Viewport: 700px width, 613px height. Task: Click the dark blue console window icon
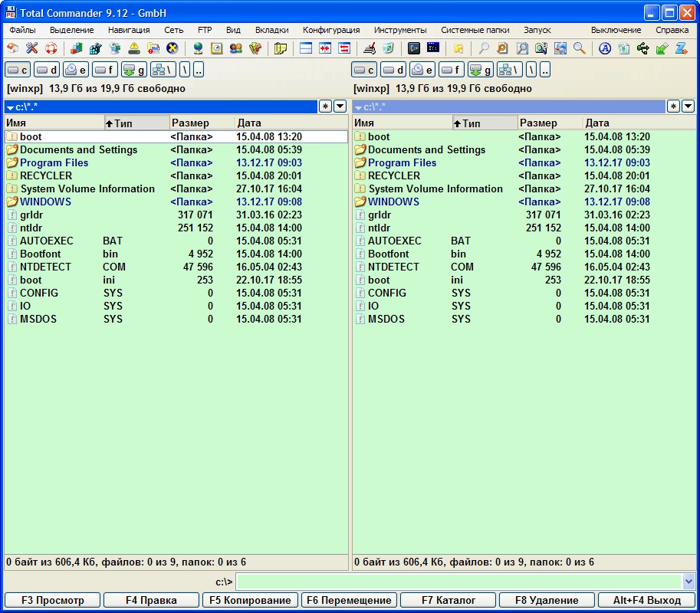[433, 48]
